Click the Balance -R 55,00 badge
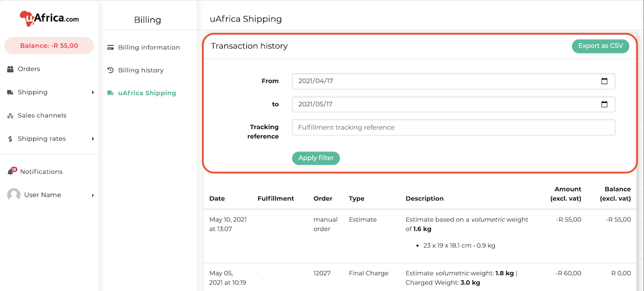The width and height of the screenshot is (644, 291). coord(49,46)
